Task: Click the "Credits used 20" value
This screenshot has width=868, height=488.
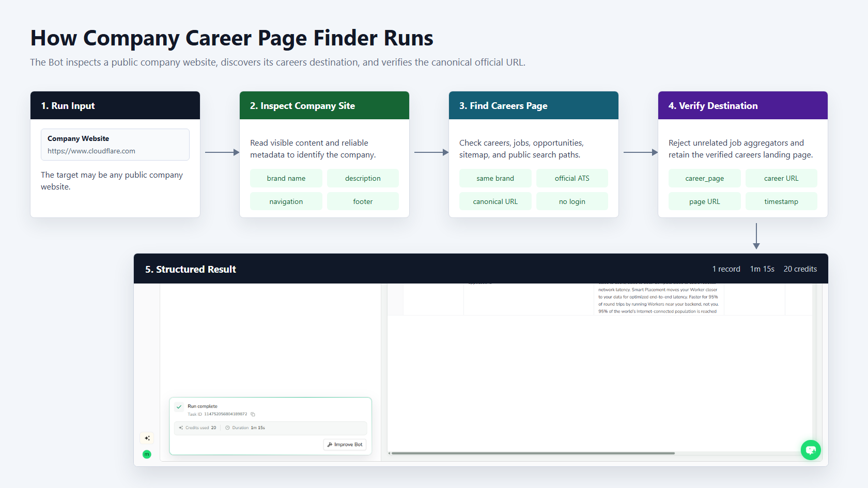Action: pos(201,428)
